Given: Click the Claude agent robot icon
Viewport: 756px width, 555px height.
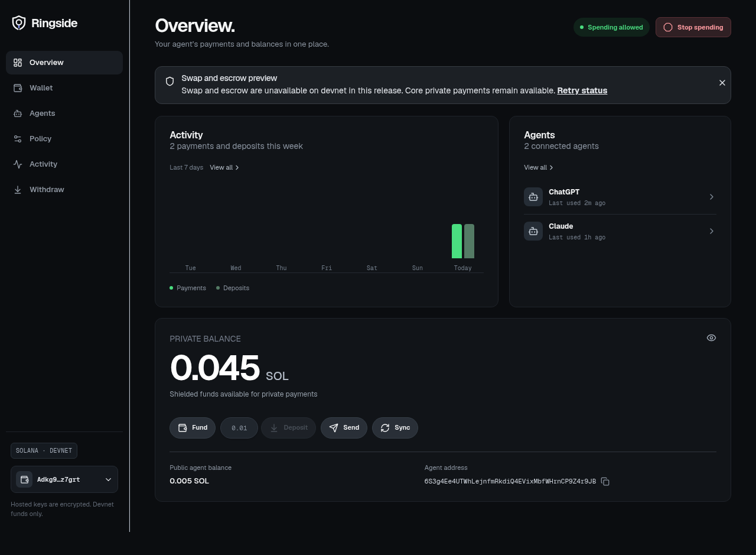Looking at the screenshot, I should click(x=533, y=231).
